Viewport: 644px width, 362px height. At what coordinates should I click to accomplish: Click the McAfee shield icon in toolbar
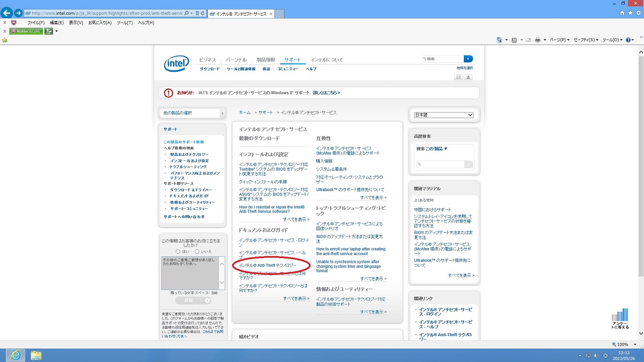(x=14, y=23)
